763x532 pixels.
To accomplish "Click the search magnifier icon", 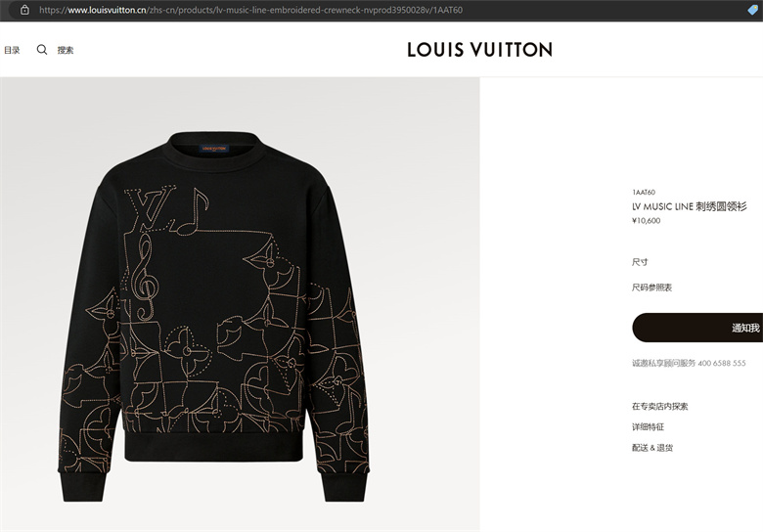I will tap(42, 50).
